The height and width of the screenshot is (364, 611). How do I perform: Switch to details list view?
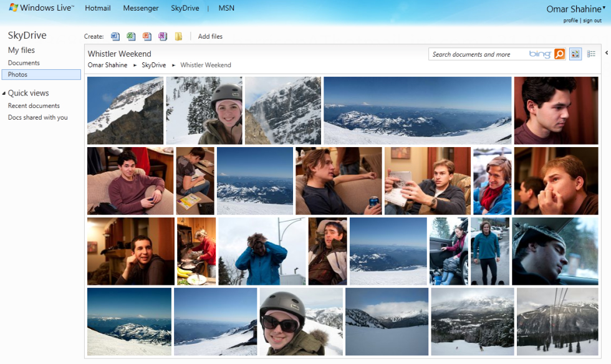(x=591, y=54)
